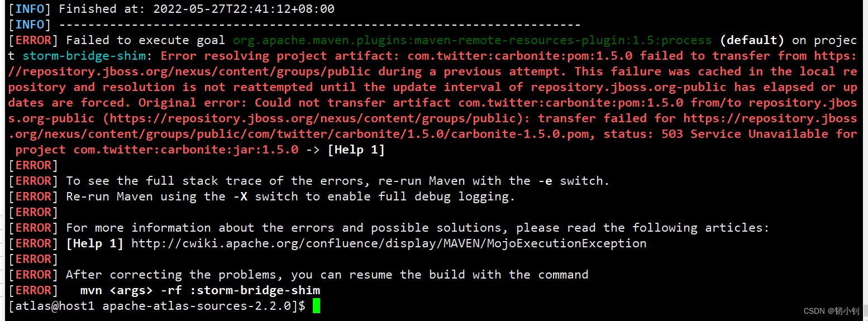The height and width of the screenshot is (321, 868).
Task: Click the green terminal cursor block
Action: 316,306
